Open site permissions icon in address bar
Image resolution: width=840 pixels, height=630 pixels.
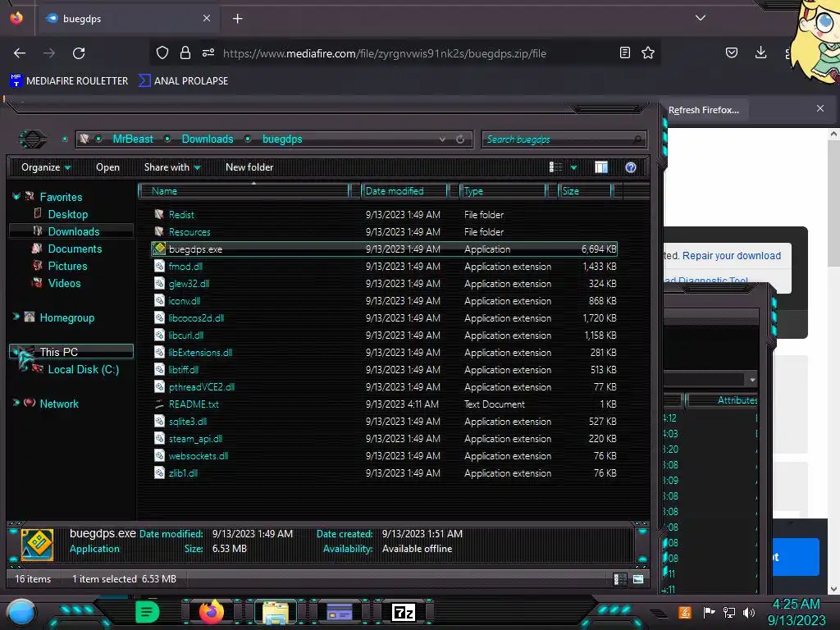[x=208, y=52]
